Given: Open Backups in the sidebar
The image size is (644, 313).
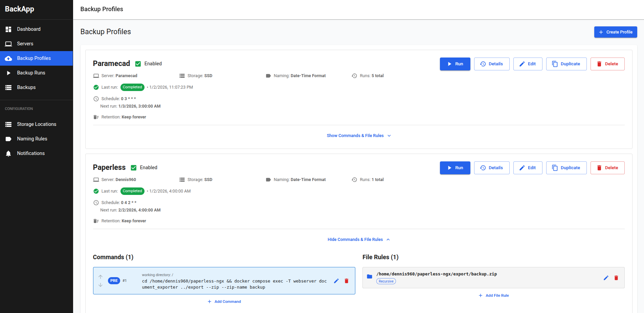Looking at the screenshot, I should point(36,87).
